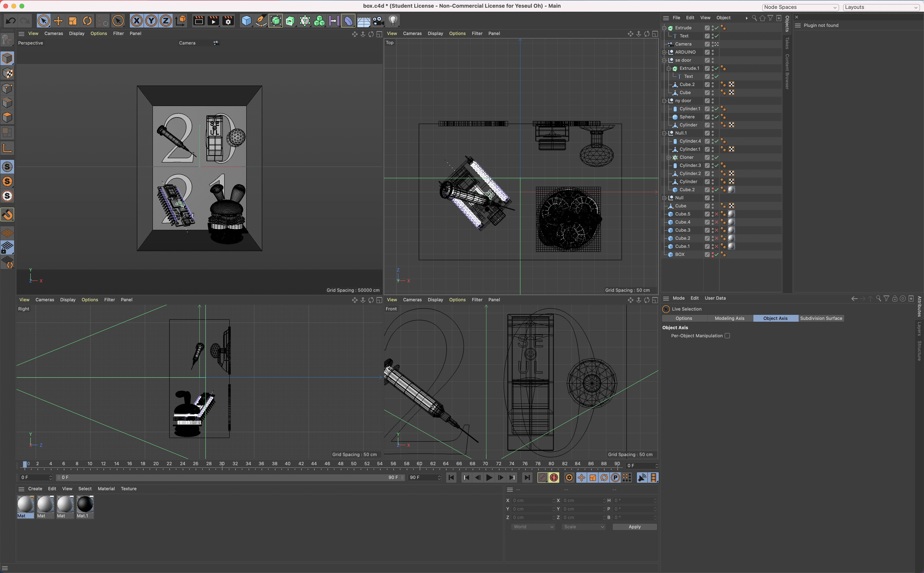The height and width of the screenshot is (573, 924).
Task: Open the World coordinate dropdown
Action: coord(533,527)
